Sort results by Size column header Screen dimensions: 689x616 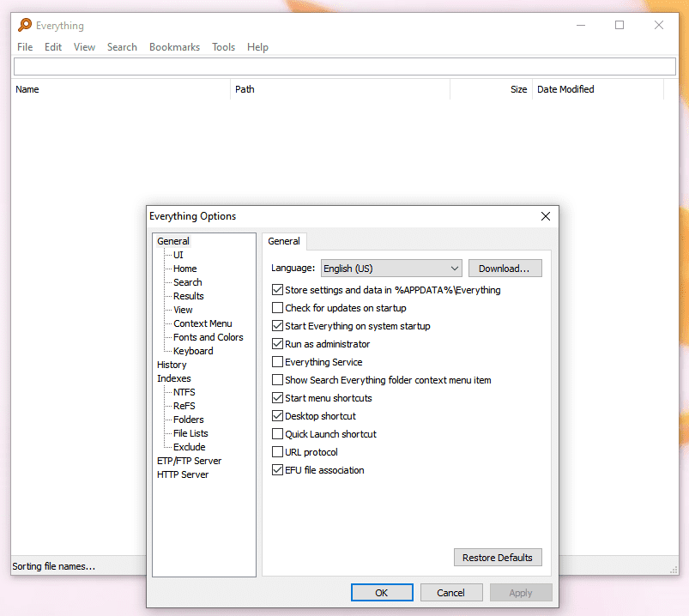(492, 89)
